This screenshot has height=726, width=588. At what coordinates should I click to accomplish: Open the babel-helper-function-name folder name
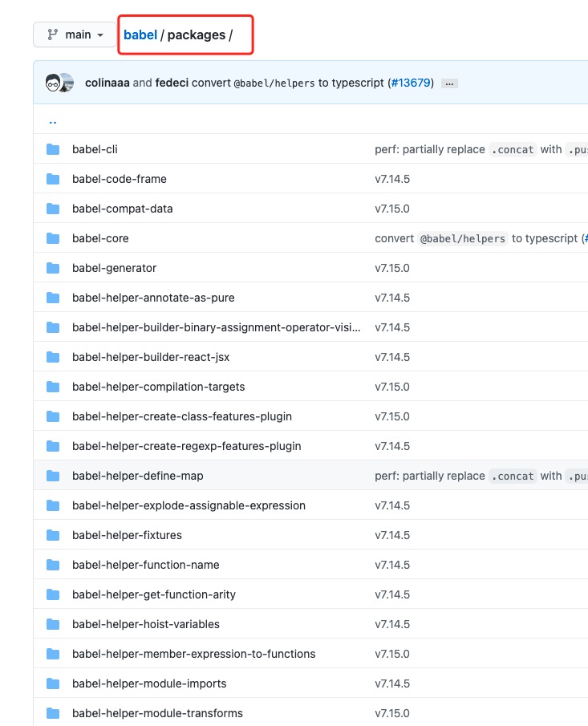146,565
